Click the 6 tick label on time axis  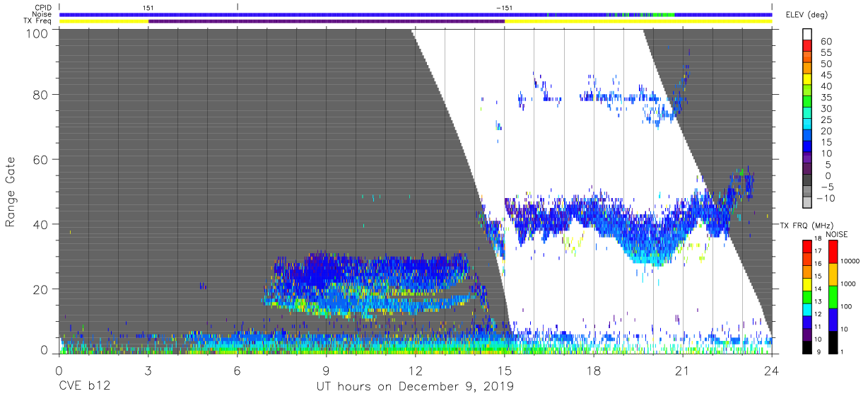pyautogui.click(x=237, y=370)
